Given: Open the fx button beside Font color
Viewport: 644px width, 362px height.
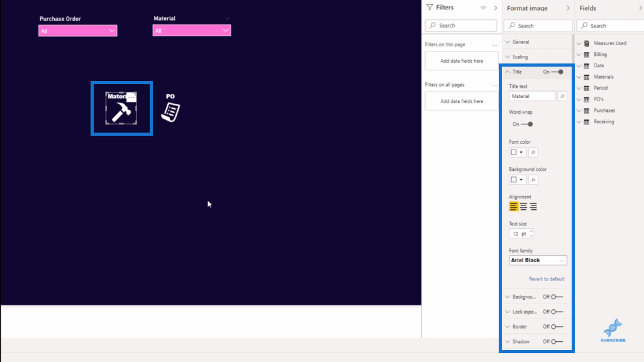Looking at the screenshot, I should [x=533, y=152].
